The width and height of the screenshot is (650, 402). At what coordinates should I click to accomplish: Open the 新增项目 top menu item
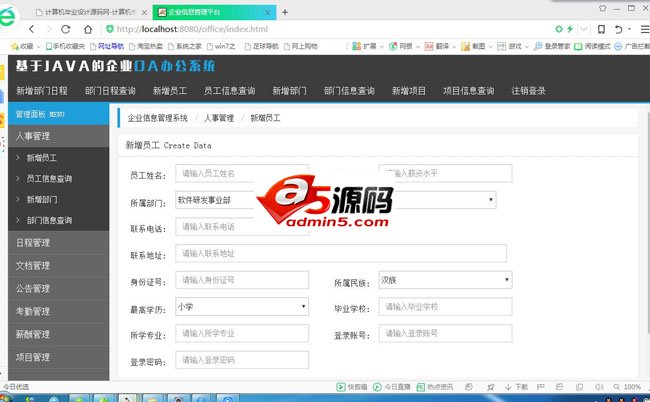coord(409,91)
